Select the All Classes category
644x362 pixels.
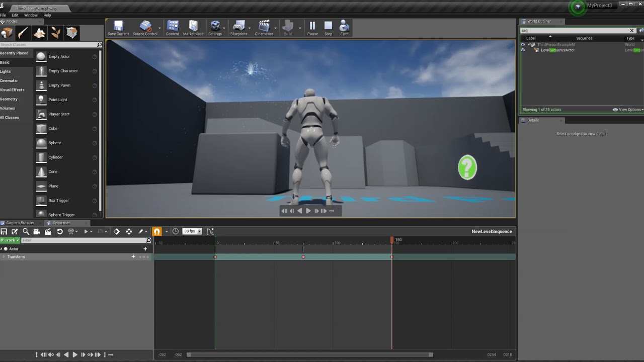coord(10,118)
